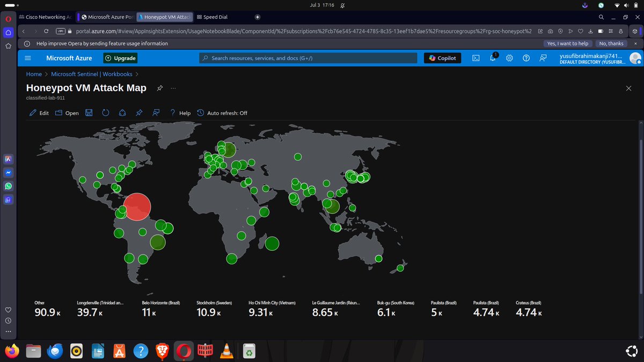The image size is (644, 362).
Task: Click Longdenville 39.7 K tile
Action: (100, 309)
